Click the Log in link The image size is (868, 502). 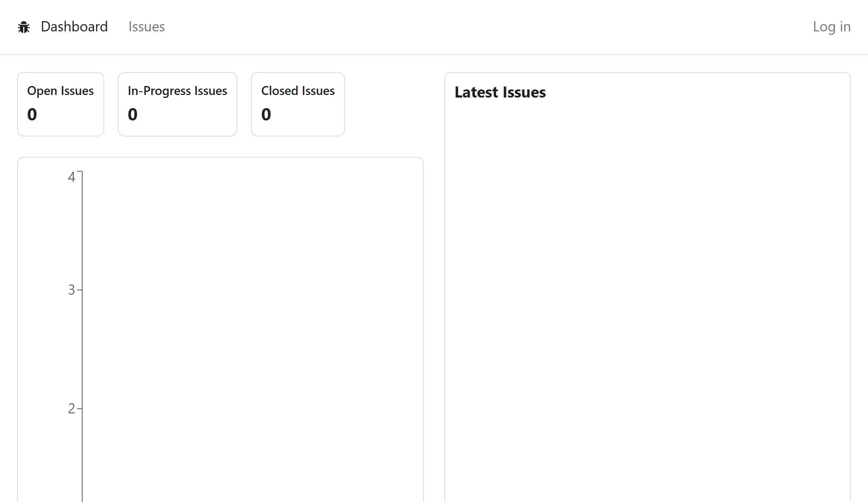pos(832,26)
